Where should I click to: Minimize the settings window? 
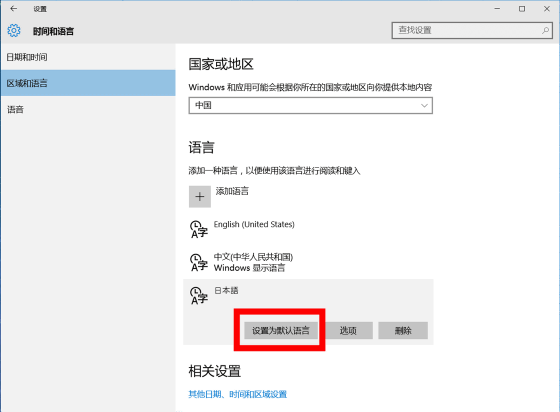[x=497, y=9]
